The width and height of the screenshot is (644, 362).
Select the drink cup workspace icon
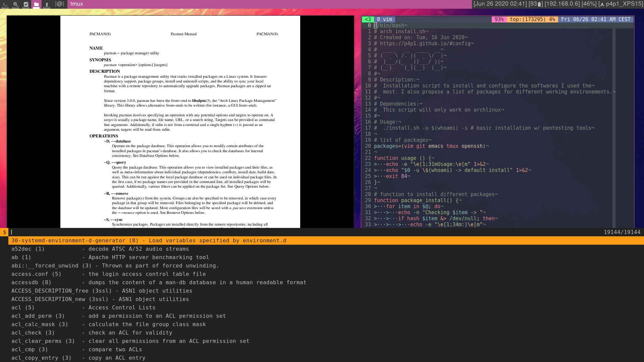pos(47,4)
